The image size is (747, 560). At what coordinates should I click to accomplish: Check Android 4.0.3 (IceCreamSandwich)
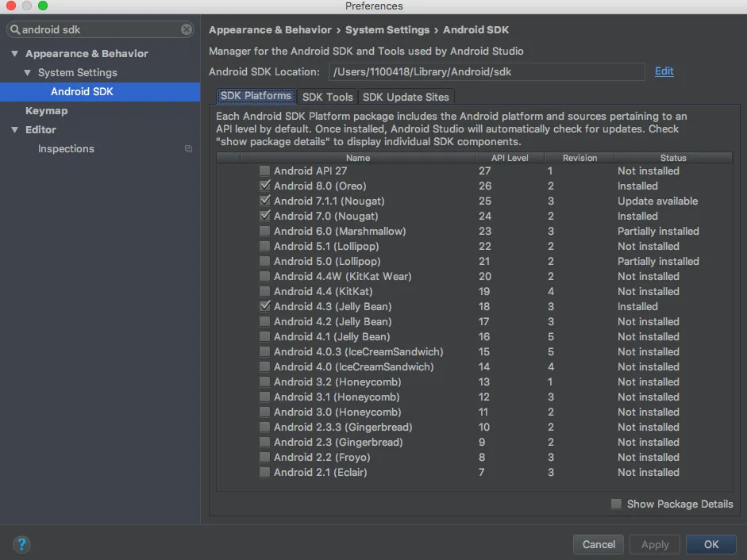click(264, 351)
